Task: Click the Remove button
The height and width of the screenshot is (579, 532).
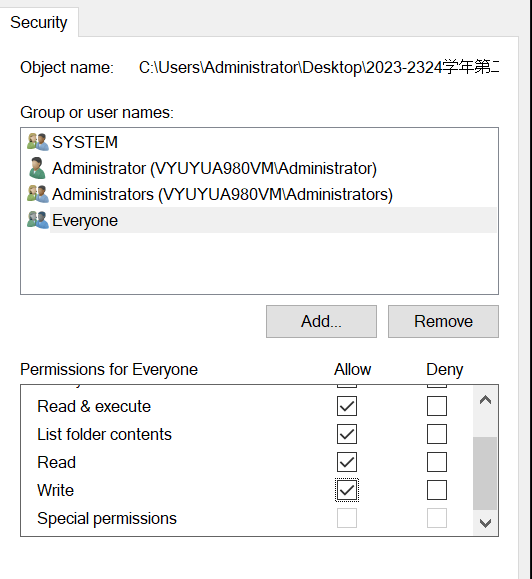Action: click(443, 321)
